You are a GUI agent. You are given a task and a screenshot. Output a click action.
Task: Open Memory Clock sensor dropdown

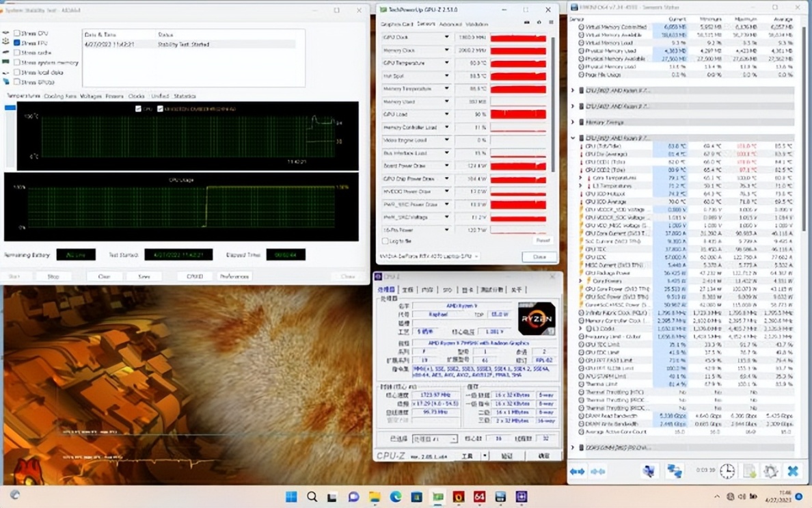[446, 50]
